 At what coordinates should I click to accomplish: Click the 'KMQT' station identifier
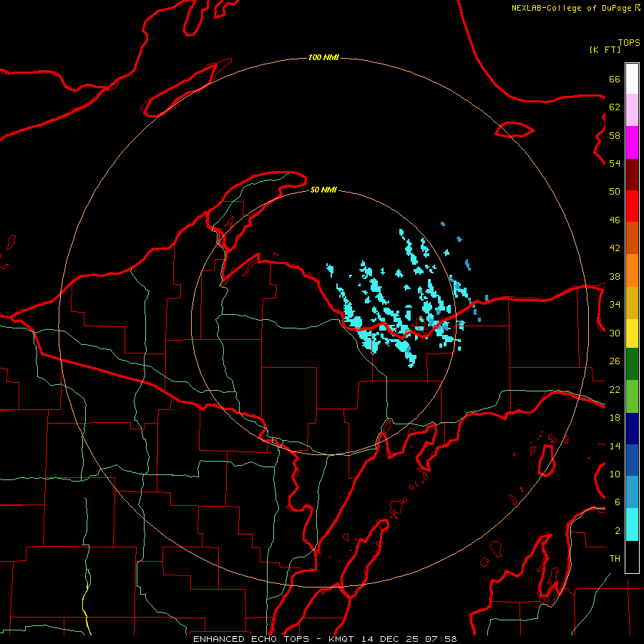click(x=342, y=639)
